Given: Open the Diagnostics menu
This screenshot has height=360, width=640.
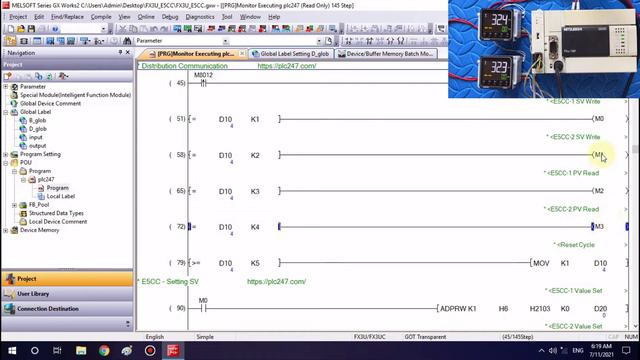Looking at the screenshot, I should tap(200, 17).
